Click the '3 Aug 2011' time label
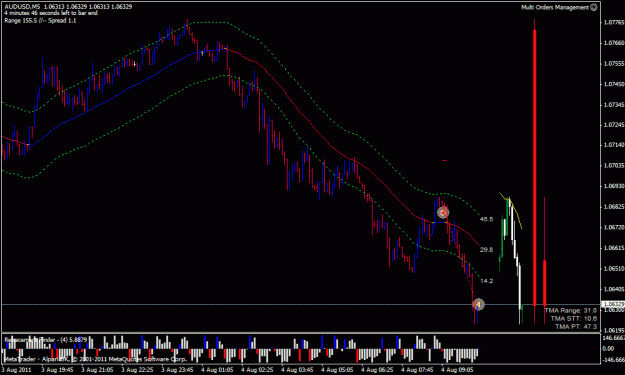Viewport: 625px width, 375px height. [x=16, y=370]
